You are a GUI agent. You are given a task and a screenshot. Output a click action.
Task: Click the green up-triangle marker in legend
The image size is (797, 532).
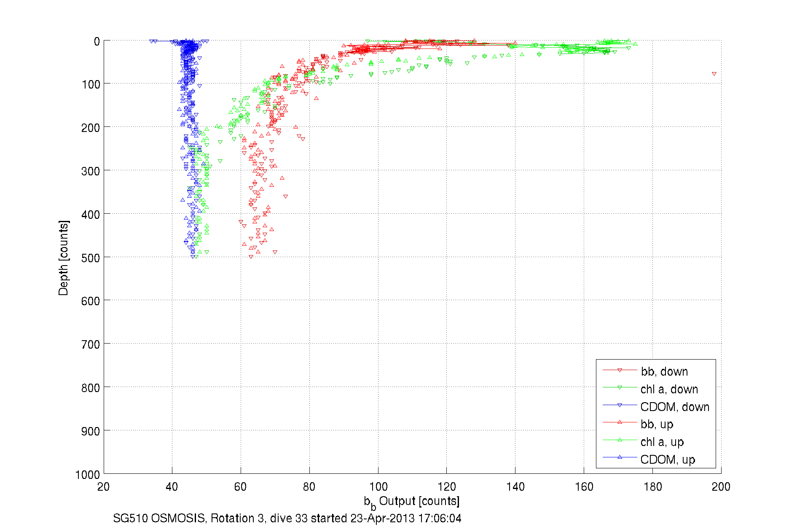[x=620, y=440]
